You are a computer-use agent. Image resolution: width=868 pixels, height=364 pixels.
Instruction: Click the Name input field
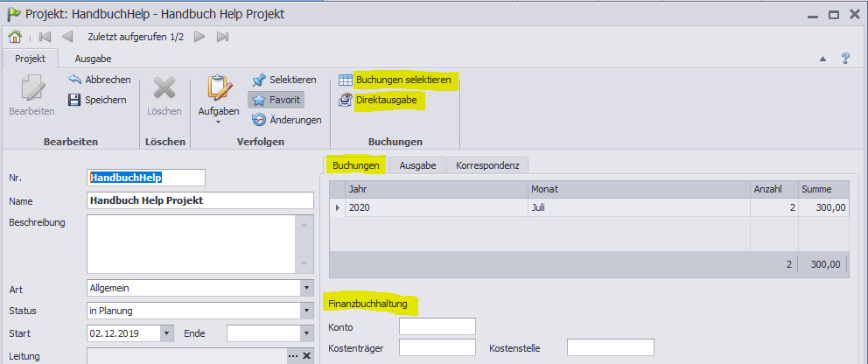click(200, 200)
